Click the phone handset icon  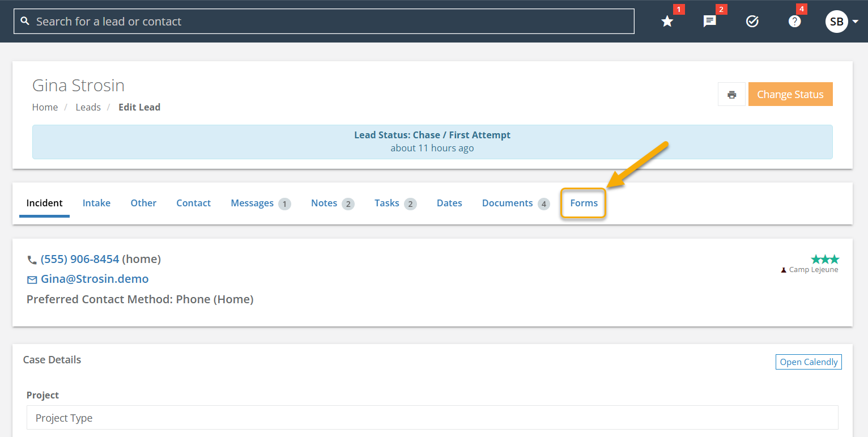pyautogui.click(x=32, y=260)
